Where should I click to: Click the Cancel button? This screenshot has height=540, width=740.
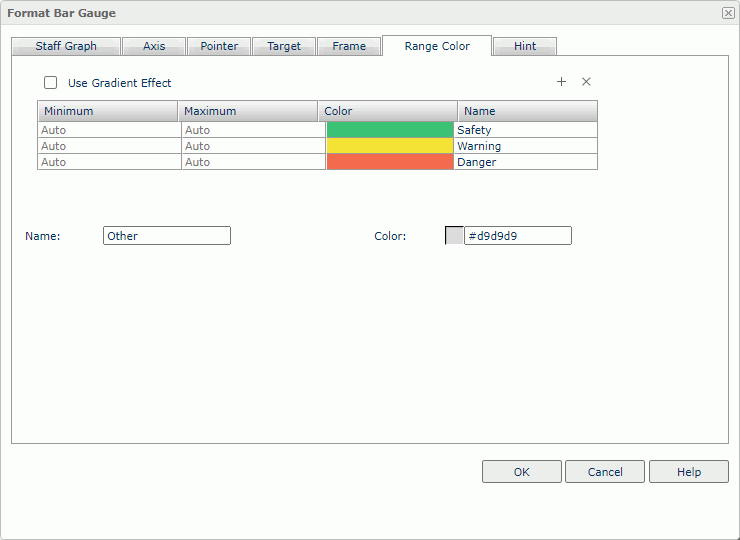pos(605,472)
